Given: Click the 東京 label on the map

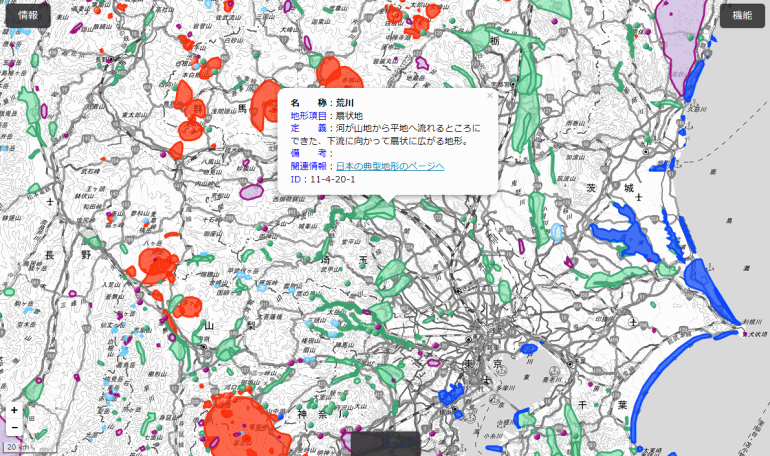Looking at the screenshot, I should pos(484,364).
